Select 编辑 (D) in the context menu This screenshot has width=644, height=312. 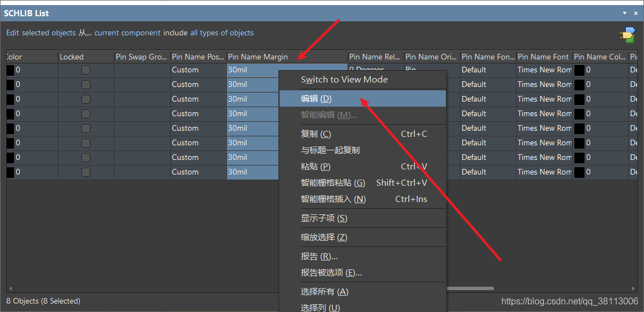click(x=316, y=99)
